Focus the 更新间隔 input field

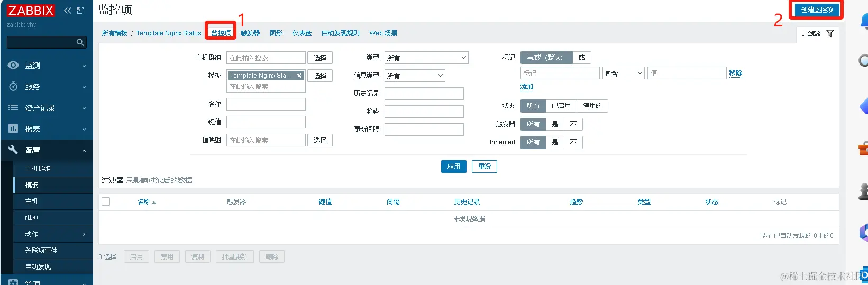[x=424, y=130]
